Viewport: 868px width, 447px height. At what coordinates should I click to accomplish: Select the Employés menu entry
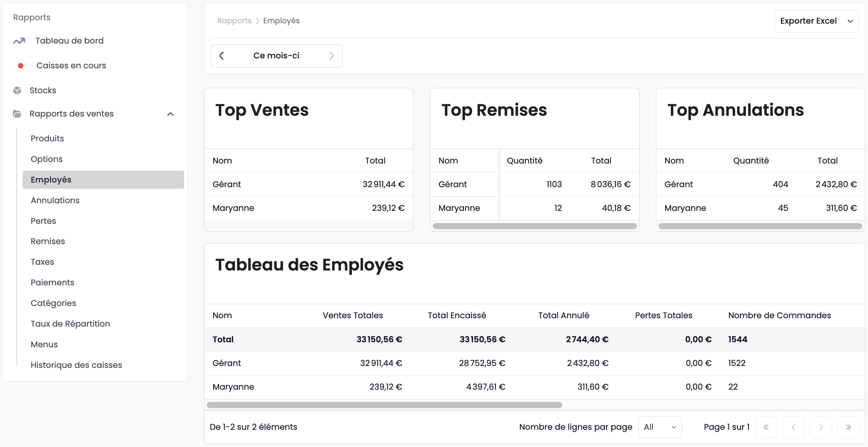pos(51,180)
